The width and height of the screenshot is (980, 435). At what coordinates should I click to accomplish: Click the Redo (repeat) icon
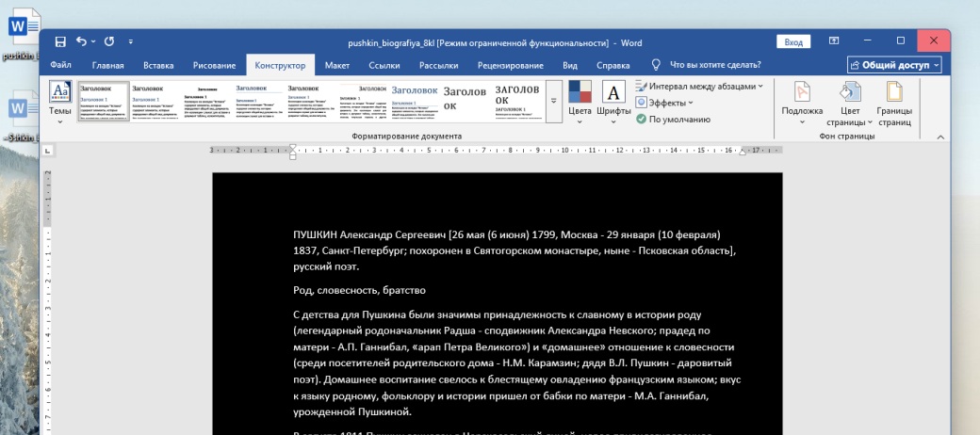109,41
